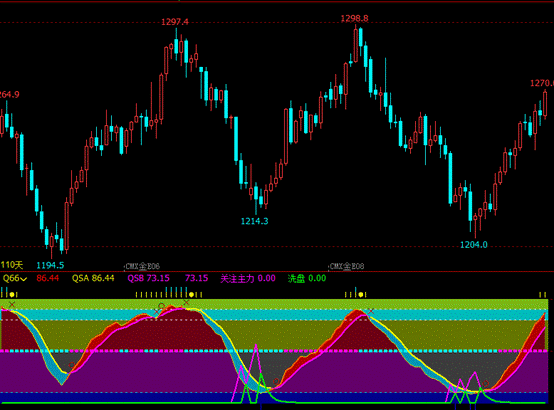This screenshot has width=554, height=410.
Task: Click the 1214.3 low price label
Action: [x=254, y=221]
